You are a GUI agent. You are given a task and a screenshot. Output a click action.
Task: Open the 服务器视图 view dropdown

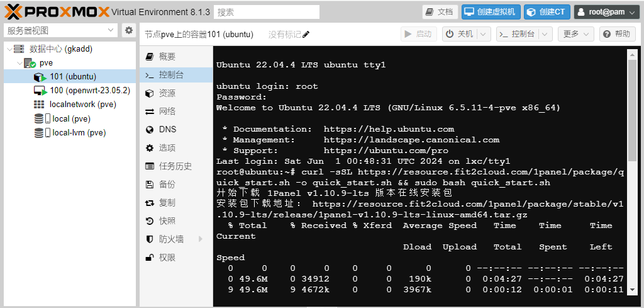pyautogui.click(x=61, y=30)
